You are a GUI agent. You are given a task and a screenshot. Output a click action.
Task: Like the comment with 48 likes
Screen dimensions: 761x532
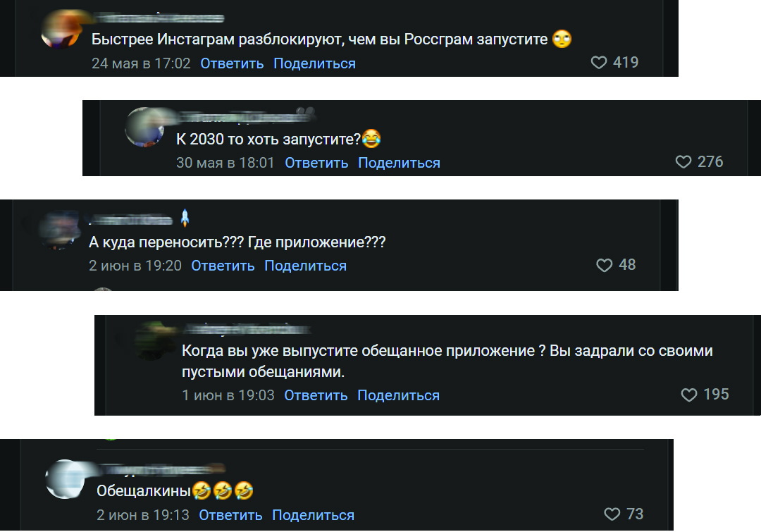605,265
